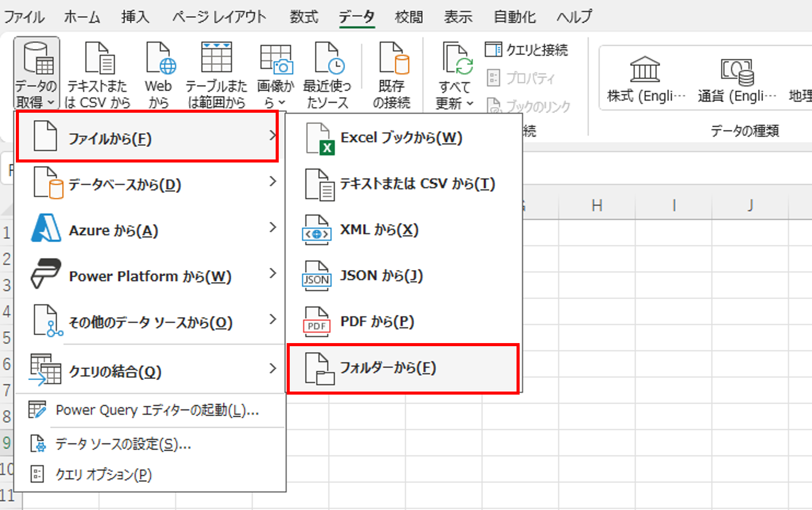Select JSON から(J) submenu item
The width and height of the screenshot is (812, 510).
[403, 275]
